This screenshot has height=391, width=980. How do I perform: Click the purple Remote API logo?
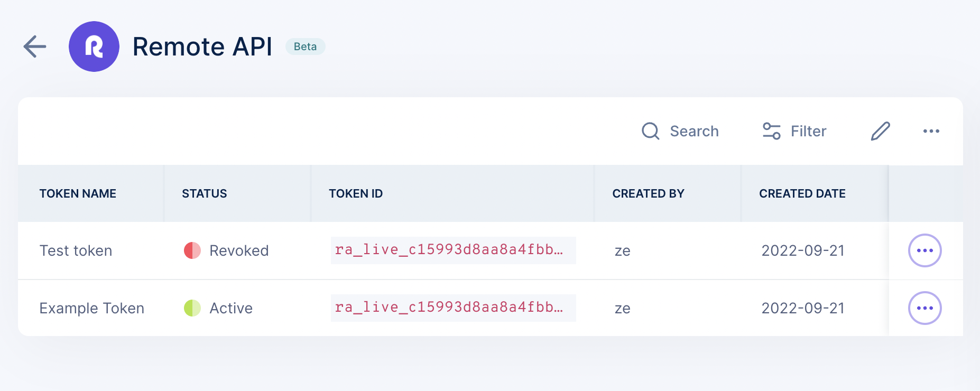click(x=94, y=46)
